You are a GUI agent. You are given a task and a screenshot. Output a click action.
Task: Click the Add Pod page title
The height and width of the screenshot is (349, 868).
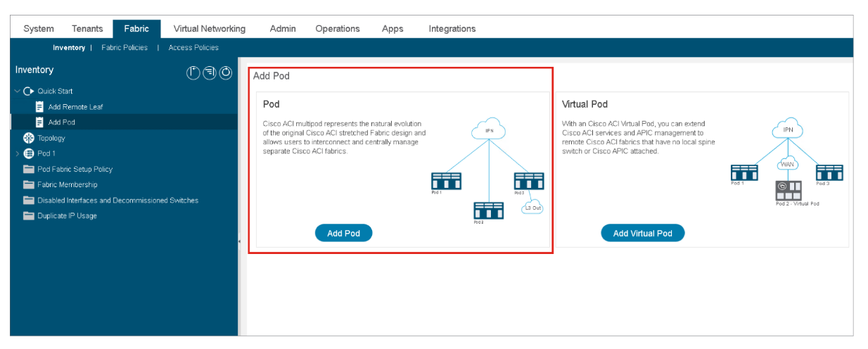pos(272,76)
